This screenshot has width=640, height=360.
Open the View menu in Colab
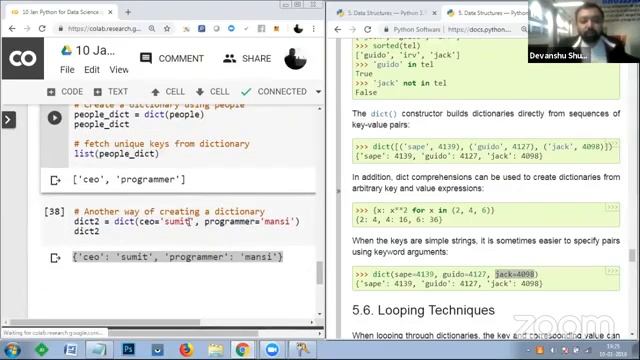[x=119, y=70]
